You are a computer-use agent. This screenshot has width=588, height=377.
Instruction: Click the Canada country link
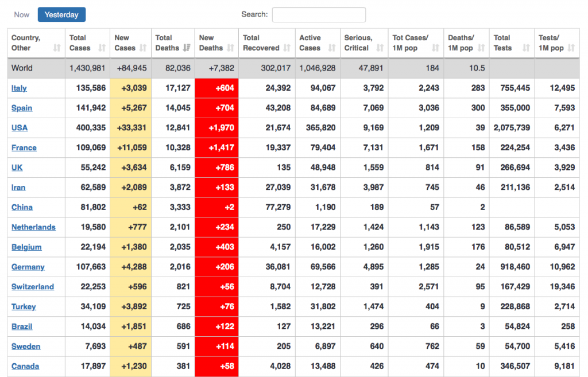[25, 366]
